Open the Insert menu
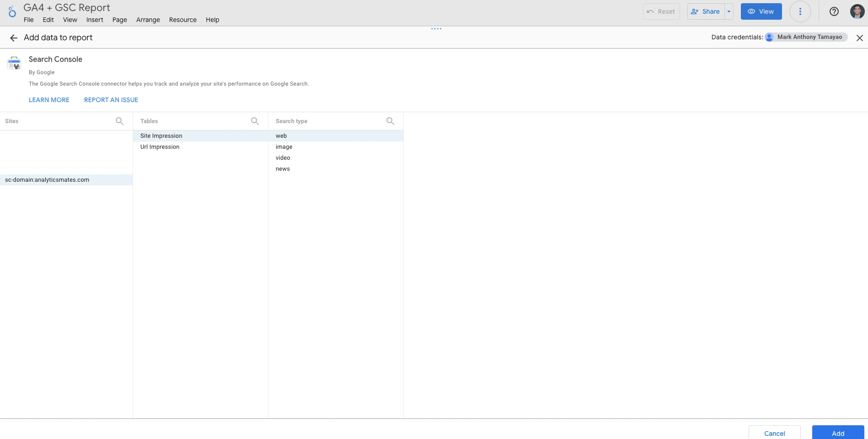Image resolution: width=868 pixels, height=439 pixels. [95, 20]
